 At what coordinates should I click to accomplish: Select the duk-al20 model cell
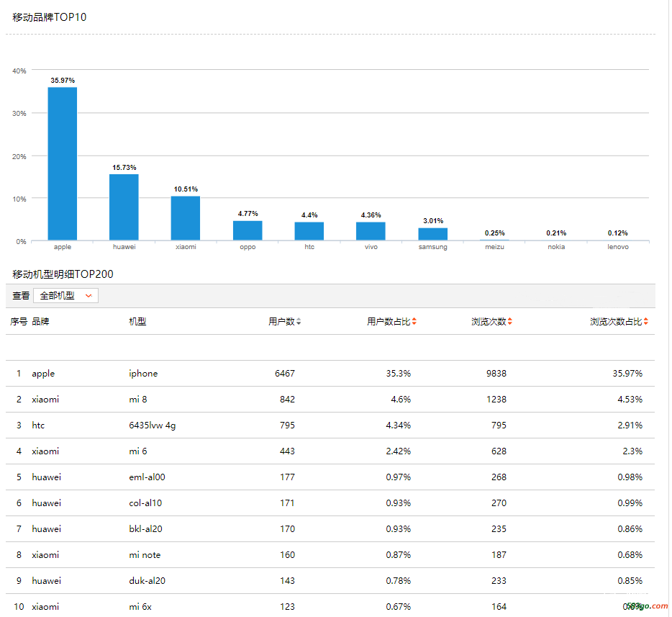147,580
